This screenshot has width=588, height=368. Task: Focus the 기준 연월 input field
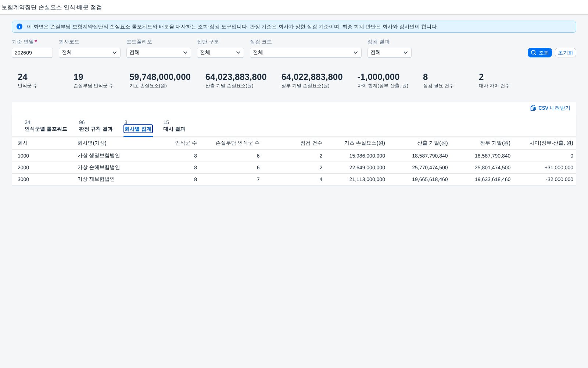click(32, 53)
